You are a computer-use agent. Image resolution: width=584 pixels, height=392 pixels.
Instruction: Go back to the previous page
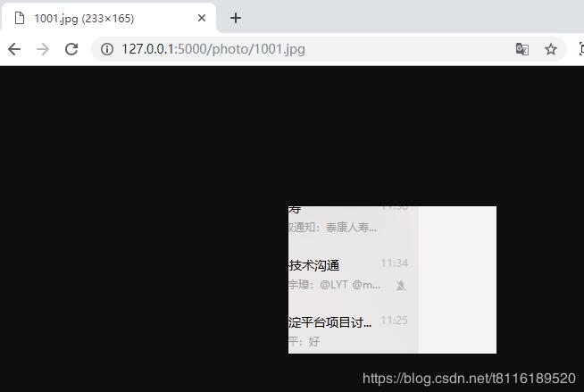[x=14, y=49]
